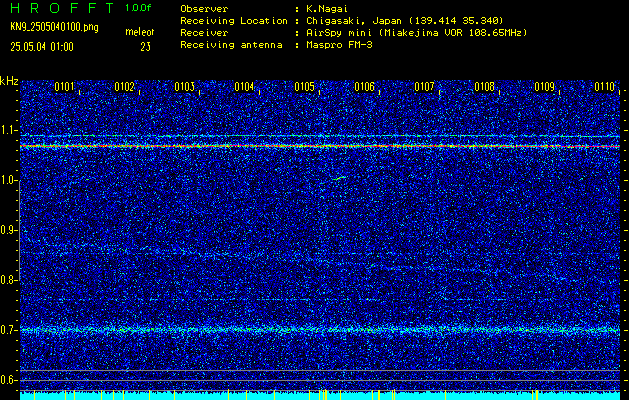
Task: Click the 0102 time marker
Action: pyautogui.click(x=124, y=87)
